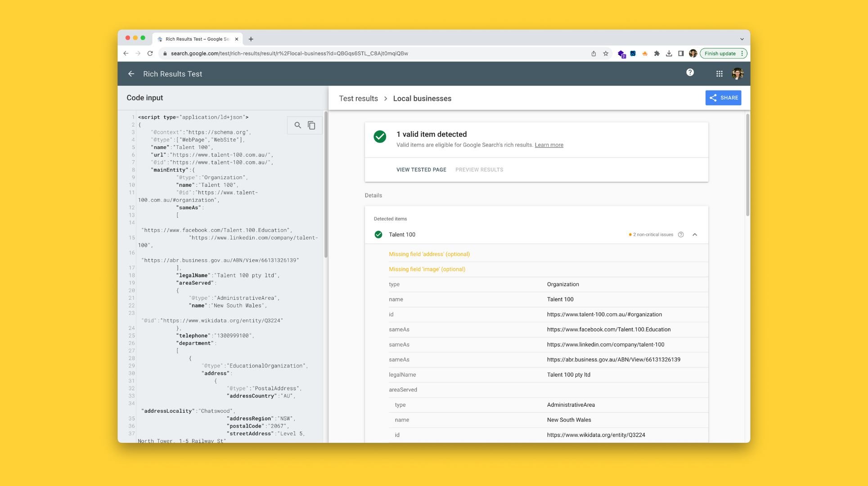Click the URL address bar
Screen dimensions: 868x486
pyautogui.click(x=360, y=54)
